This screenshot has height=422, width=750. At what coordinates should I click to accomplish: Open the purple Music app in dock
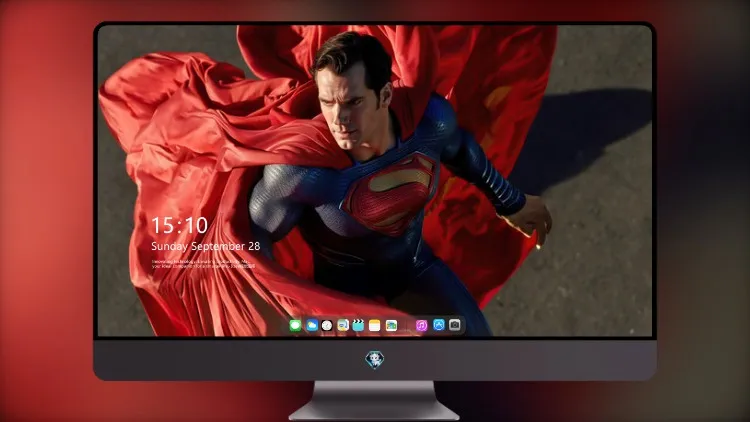(421, 325)
